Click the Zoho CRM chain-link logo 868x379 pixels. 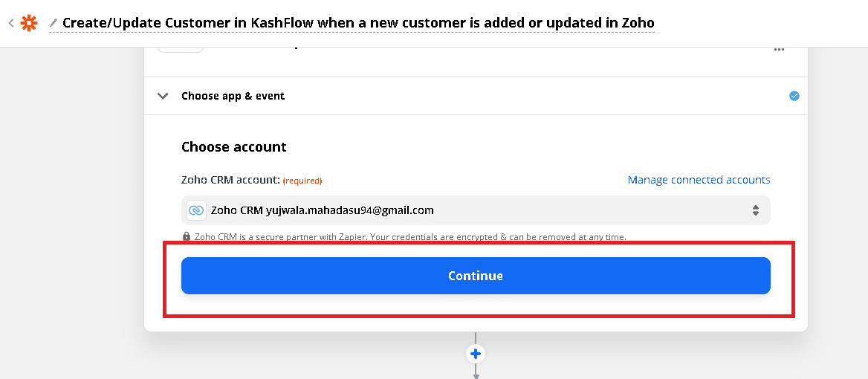coord(196,210)
